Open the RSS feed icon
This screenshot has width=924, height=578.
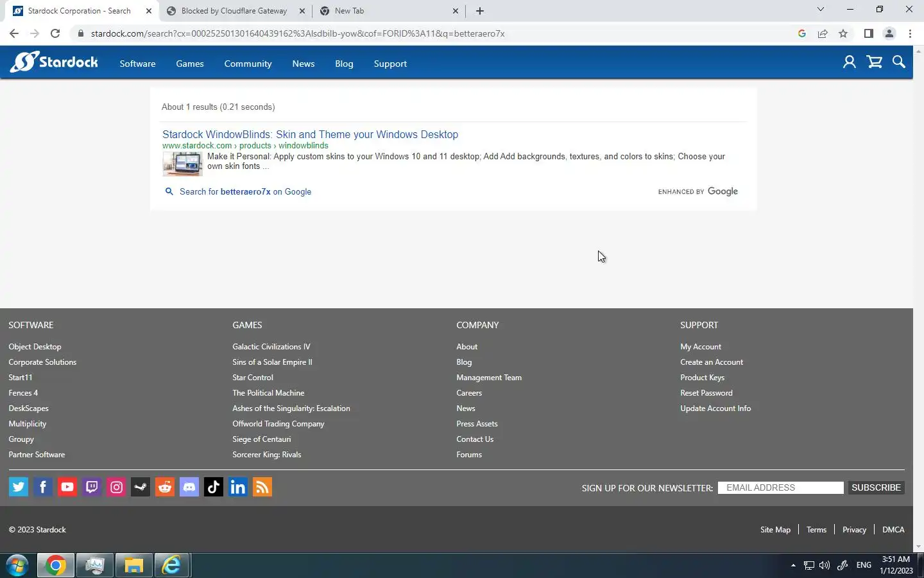262,487
